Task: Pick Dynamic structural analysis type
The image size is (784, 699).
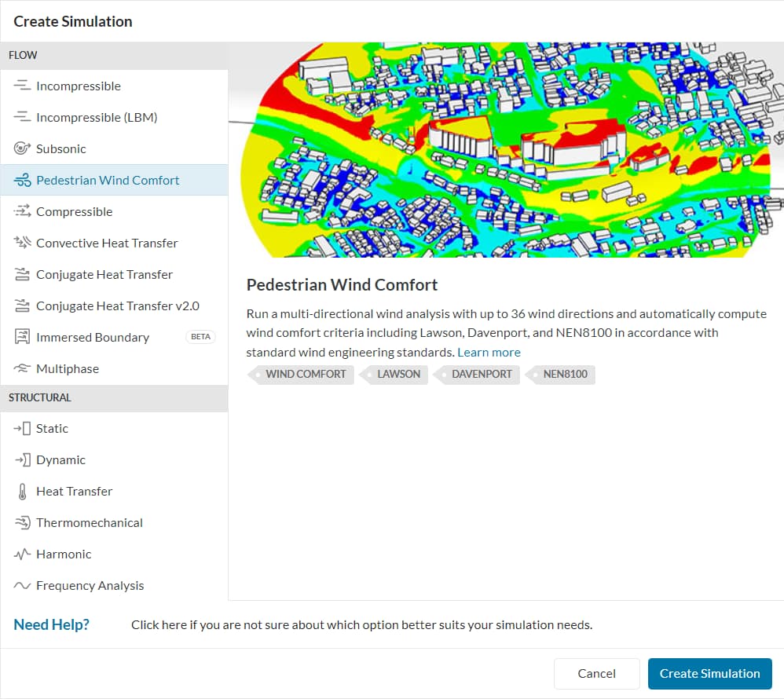Action: click(60, 459)
